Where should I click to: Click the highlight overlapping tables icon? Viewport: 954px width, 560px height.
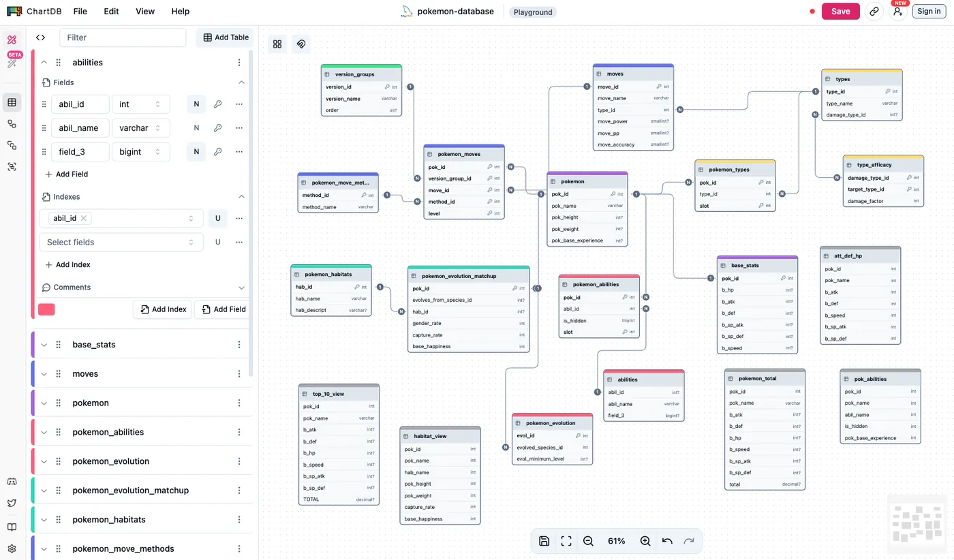[301, 44]
